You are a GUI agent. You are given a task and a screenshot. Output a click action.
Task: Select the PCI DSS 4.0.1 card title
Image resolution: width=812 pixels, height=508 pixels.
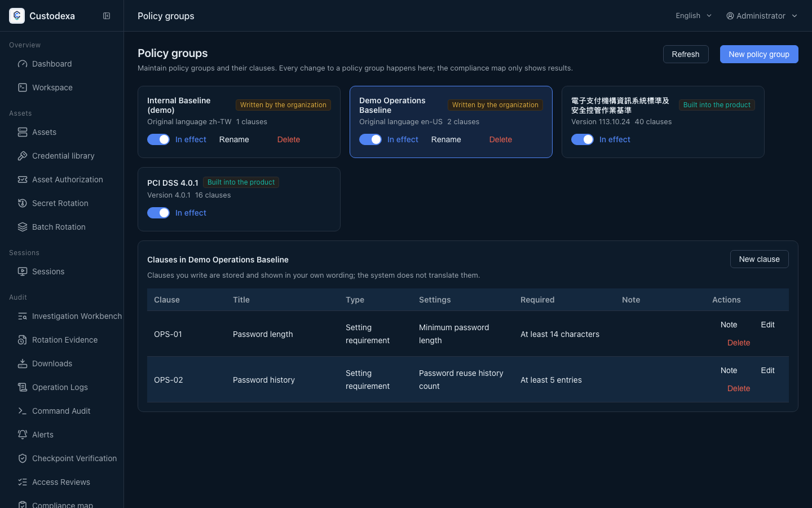pos(173,183)
